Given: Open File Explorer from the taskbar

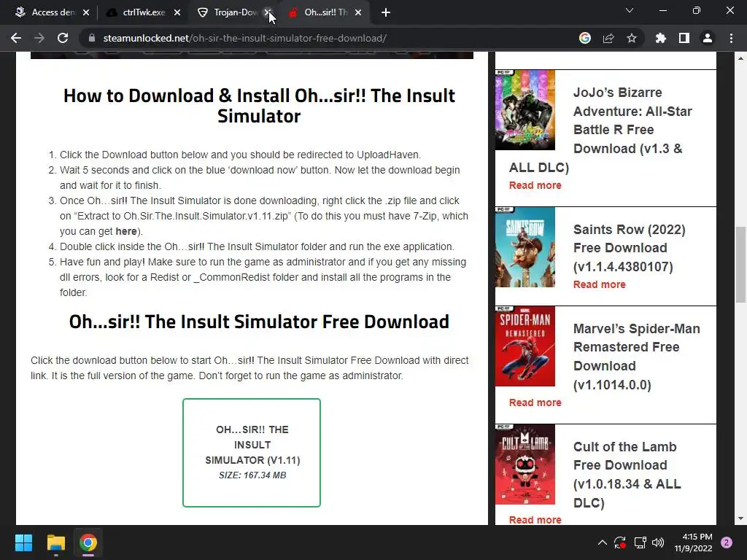Looking at the screenshot, I should tap(55, 542).
